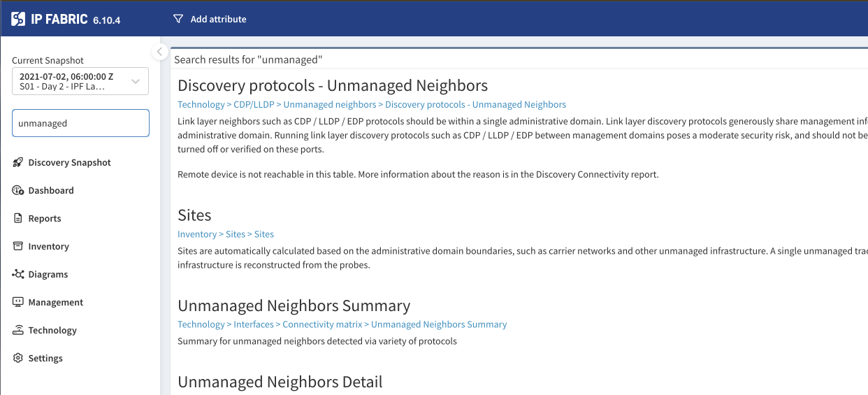
Task: Click the Inventory box icon
Action: pos(18,246)
